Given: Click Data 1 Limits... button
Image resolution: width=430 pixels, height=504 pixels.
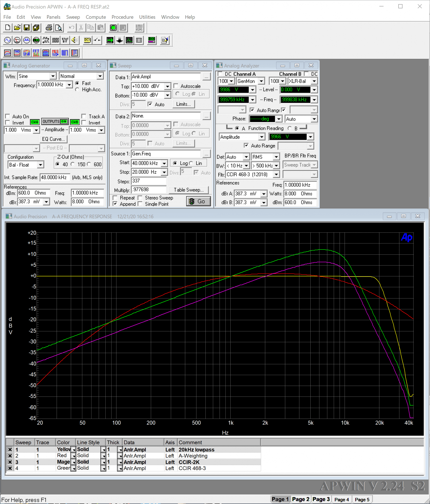Looking at the screenshot, I should coord(183,104).
